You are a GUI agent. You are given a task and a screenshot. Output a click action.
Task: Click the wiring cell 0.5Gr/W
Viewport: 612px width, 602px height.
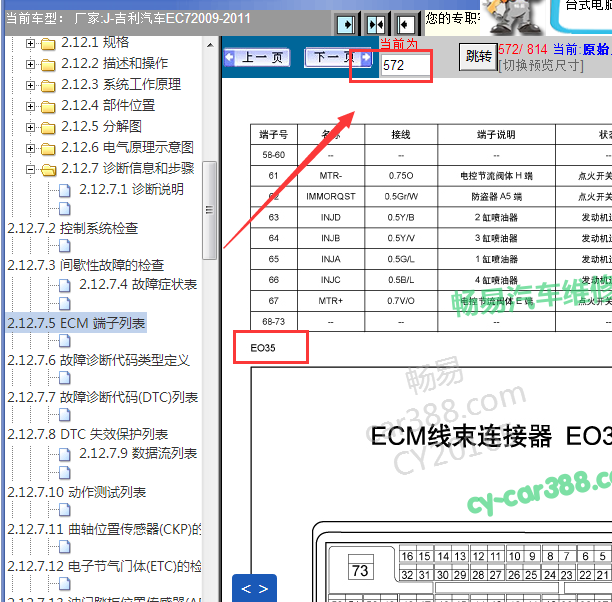tap(401, 196)
